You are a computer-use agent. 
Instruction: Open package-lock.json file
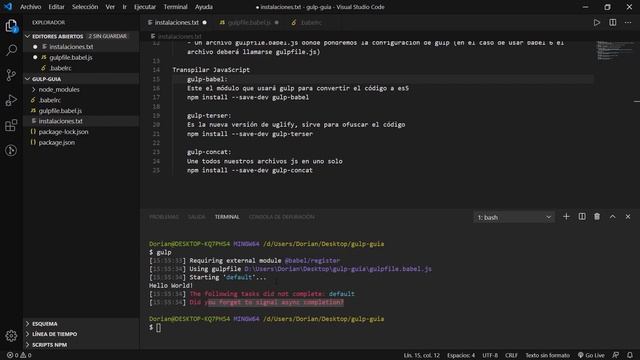81,132
